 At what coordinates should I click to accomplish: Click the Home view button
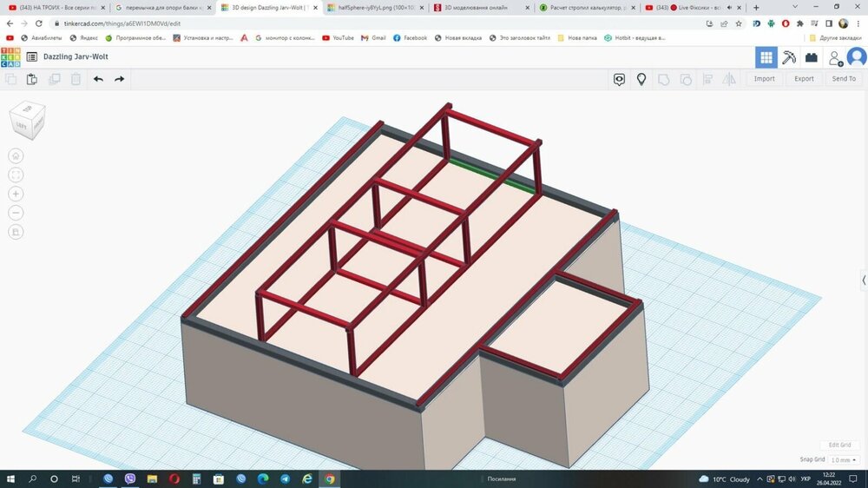point(16,156)
